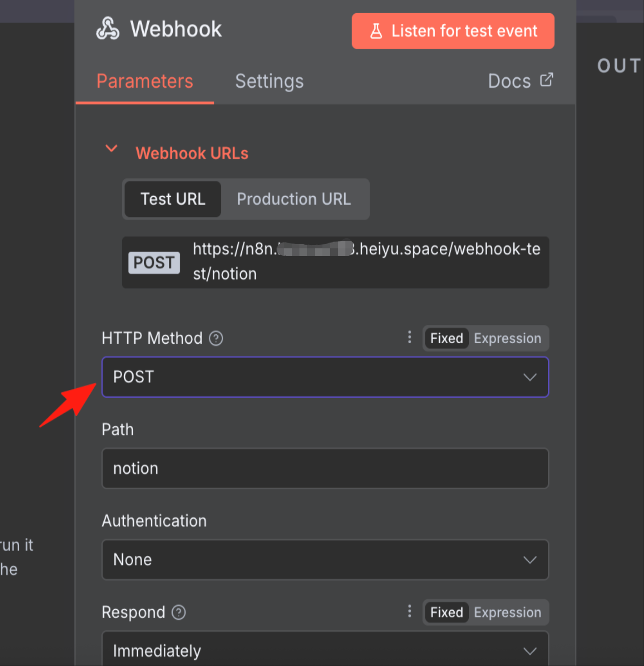The width and height of the screenshot is (644, 666).
Task: Set Respond mode to Fixed
Action: coord(447,612)
